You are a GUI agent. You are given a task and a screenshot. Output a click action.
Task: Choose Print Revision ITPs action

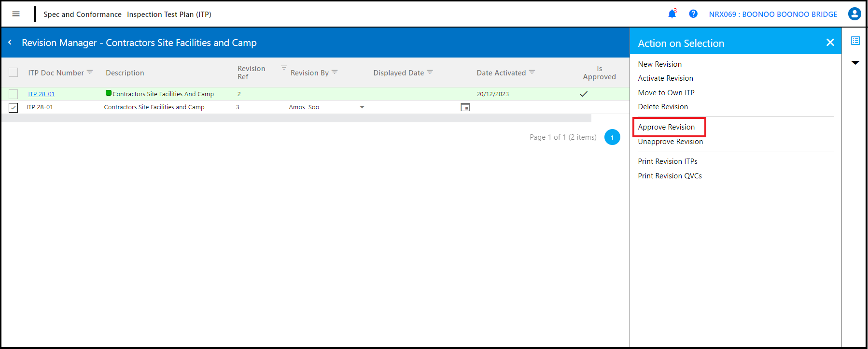668,161
